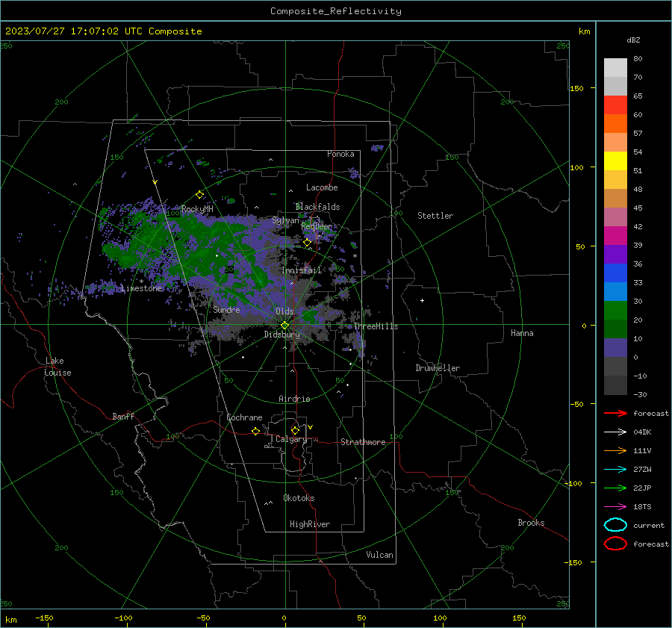Click the orange 111V arrow in legend
Screen dimensions: 672x628
(x=615, y=450)
